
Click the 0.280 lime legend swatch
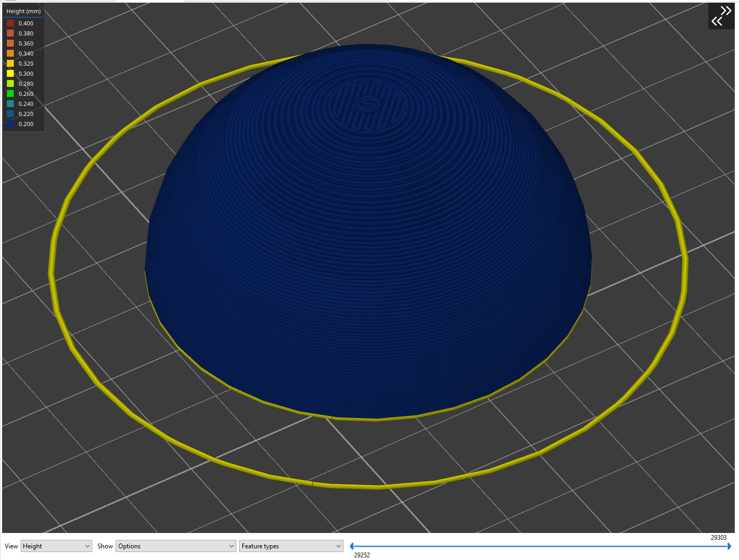click(x=10, y=84)
